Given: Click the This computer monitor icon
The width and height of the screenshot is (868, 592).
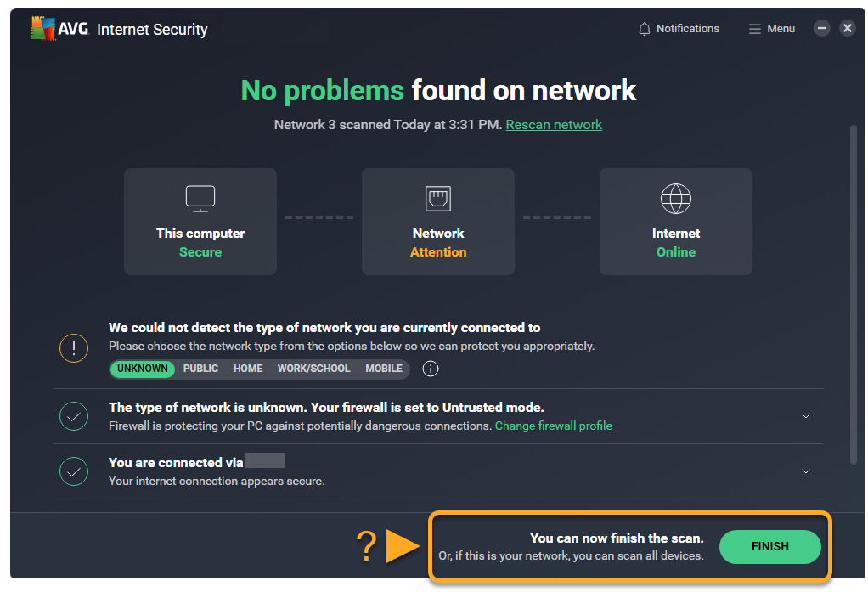Looking at the screenshot, I should pos(200,199).
